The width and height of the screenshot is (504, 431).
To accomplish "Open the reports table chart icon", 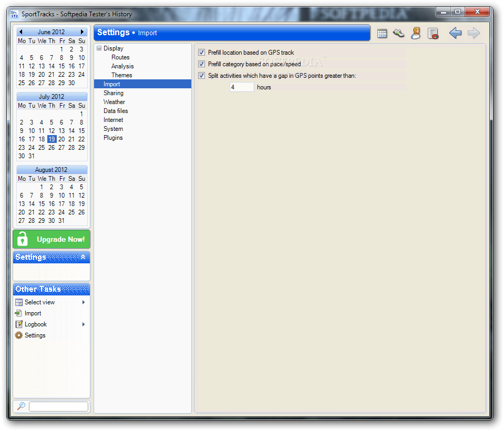I will pos(433,34).
